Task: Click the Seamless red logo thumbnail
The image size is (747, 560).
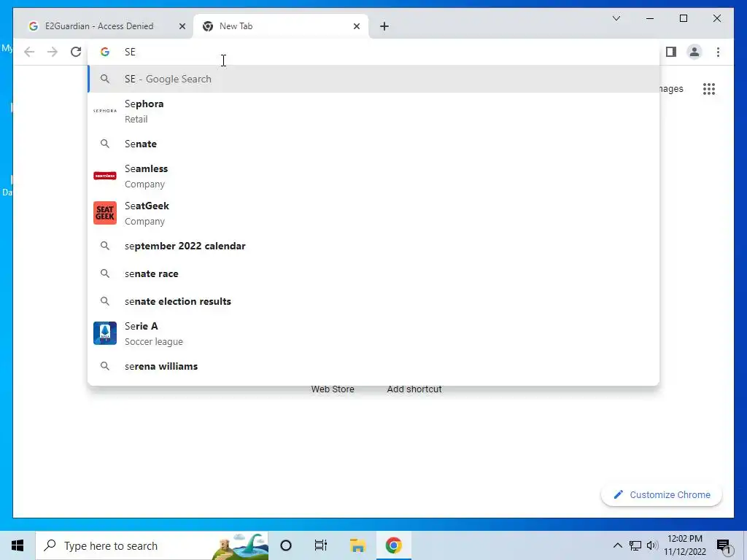Action: point(105,176)
